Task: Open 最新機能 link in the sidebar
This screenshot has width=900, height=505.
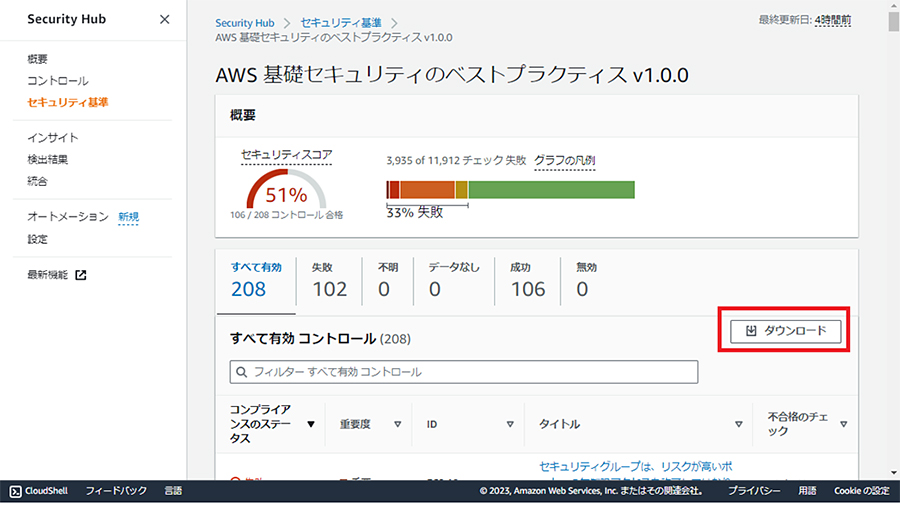Action: [x=48, y=275]
